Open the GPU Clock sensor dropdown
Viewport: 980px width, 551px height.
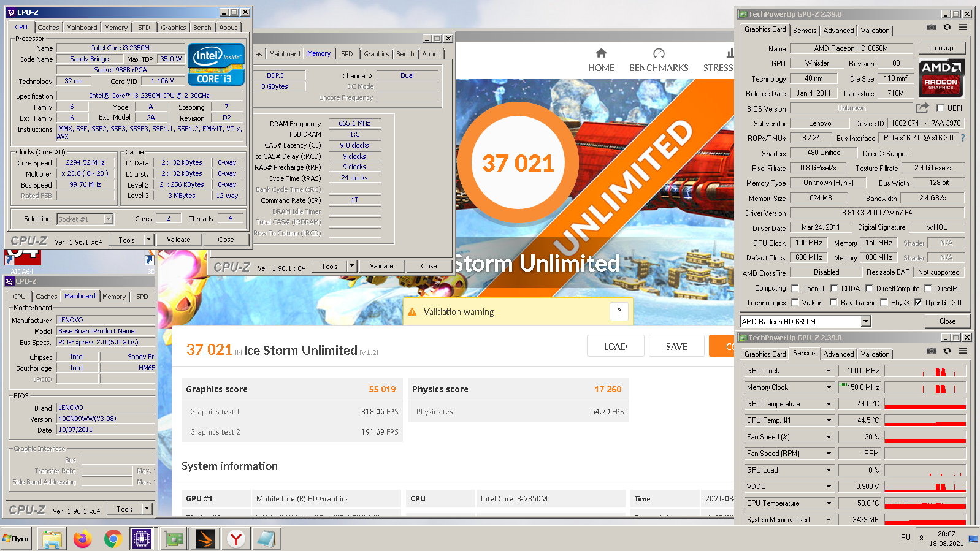(x=829, y=371)
